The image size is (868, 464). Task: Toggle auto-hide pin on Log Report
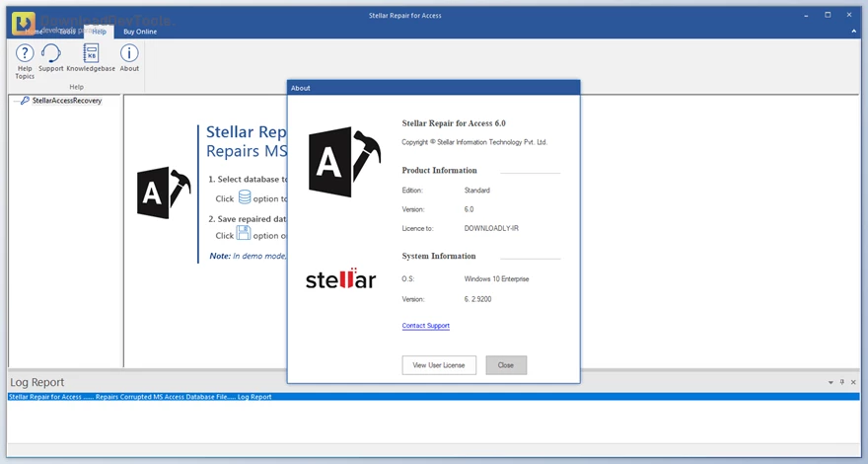pos(842,382)
